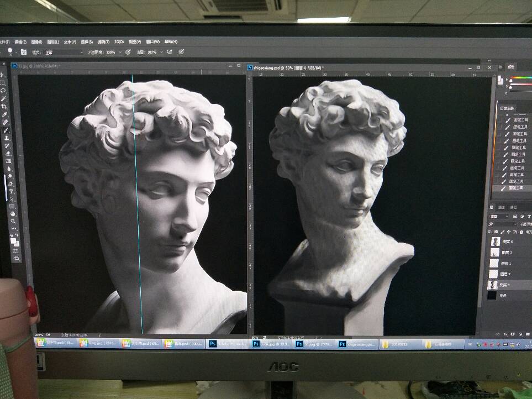The width and height of the screenshot is (532, 399).
Task: Adjust the H hue slider
Action: [522, 78]
